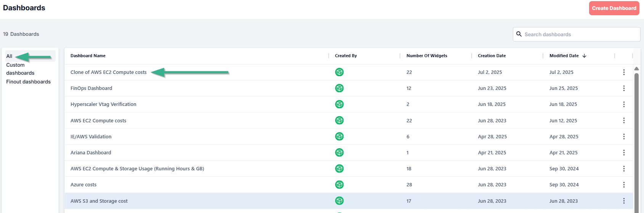644x213 pixels.
Task: Click creator avatar icon for Ariana Dashboard
Action: click(339, 152)
